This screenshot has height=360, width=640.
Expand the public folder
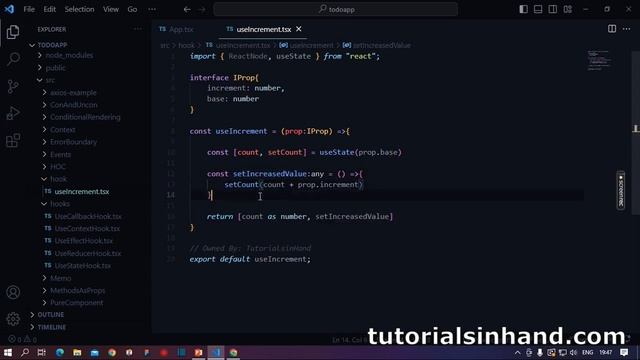click(55, 68)
